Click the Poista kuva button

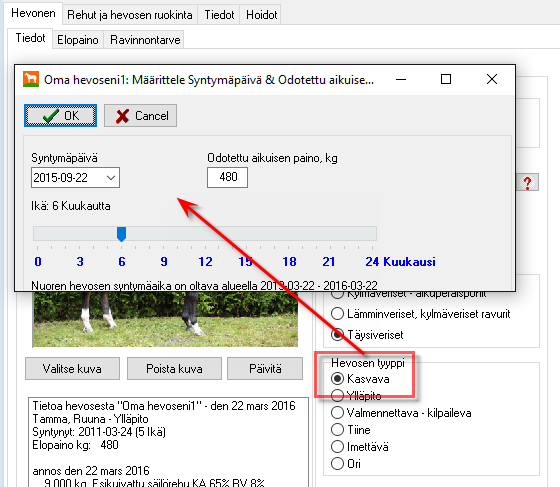[x=174, y=368]
